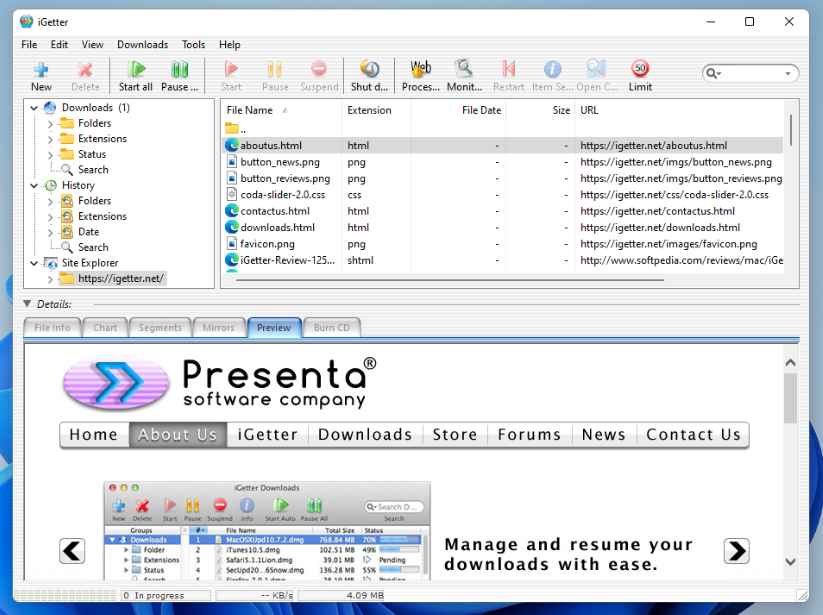Collapse the Downloads tree node
This screenshot has width=823, height=615.
[x=34, y=108]
